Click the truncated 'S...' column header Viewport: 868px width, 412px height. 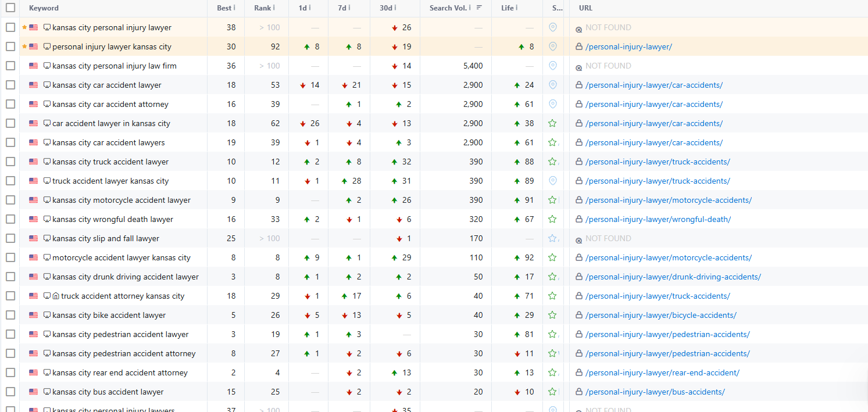[557, 8]
